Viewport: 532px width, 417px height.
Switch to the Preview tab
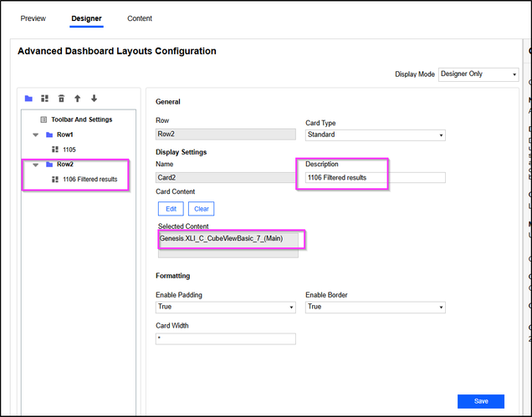click(33, 18)
